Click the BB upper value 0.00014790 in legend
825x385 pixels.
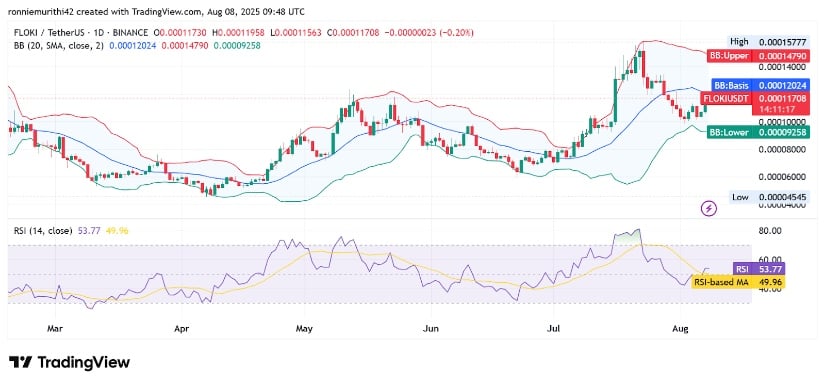click(x=184, y=46)
